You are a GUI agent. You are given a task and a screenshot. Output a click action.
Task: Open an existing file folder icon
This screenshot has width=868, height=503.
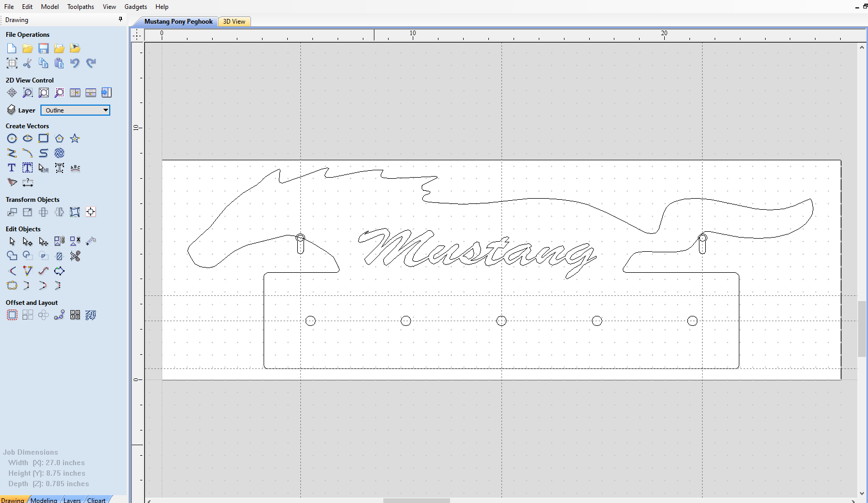click(27, 48)
